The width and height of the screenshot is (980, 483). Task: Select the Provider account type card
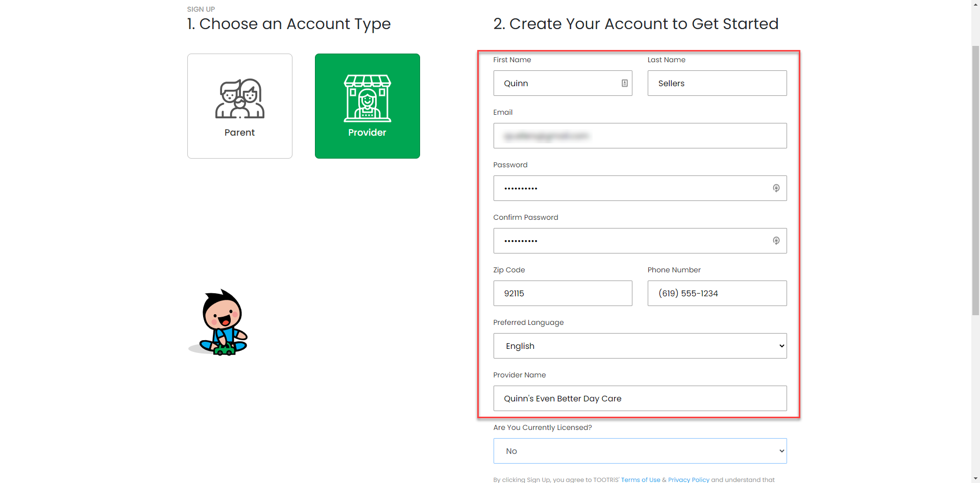click(x=367, y=106)
